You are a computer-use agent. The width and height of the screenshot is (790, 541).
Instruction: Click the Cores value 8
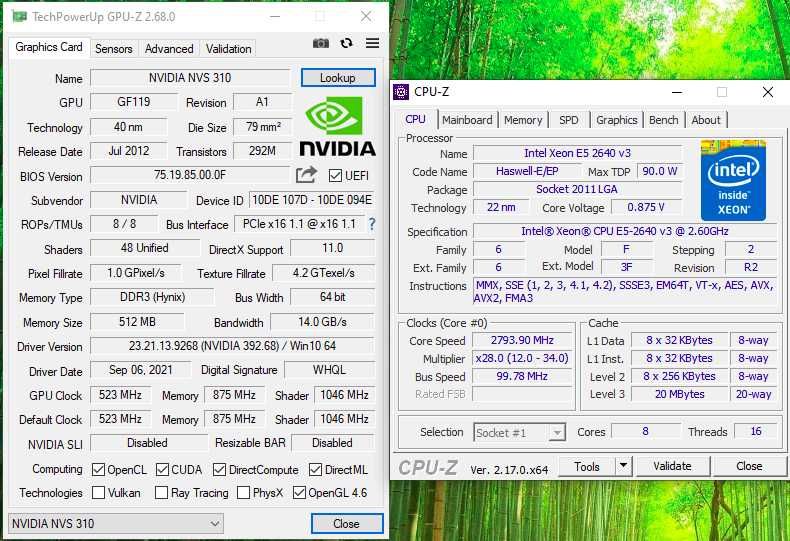(x=645, y=431)
